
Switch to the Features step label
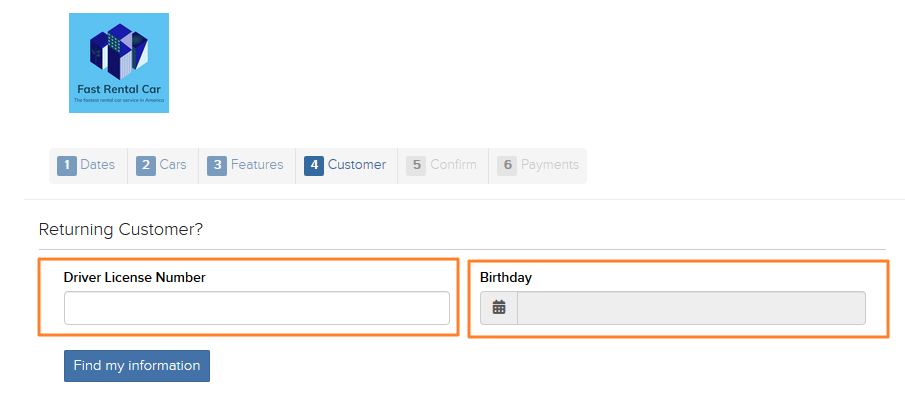257,165
